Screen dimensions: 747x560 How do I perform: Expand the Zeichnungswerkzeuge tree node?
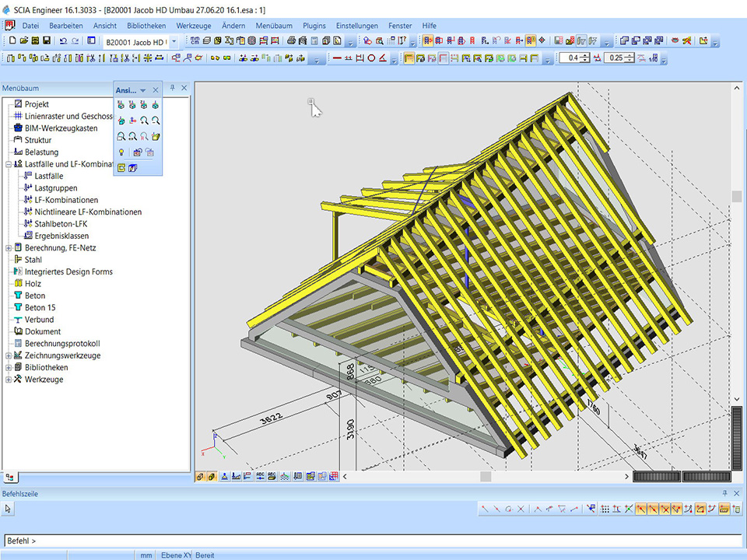tap(9, 355)
